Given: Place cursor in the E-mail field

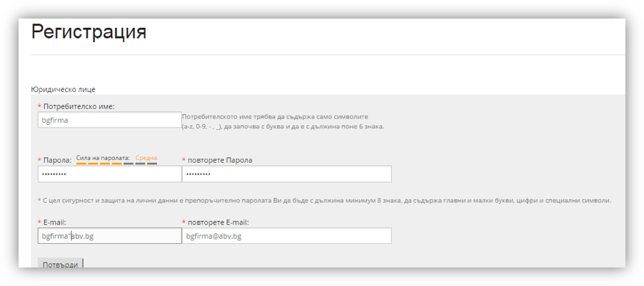Looking at the screenshot, I should (x=110, y=236).
